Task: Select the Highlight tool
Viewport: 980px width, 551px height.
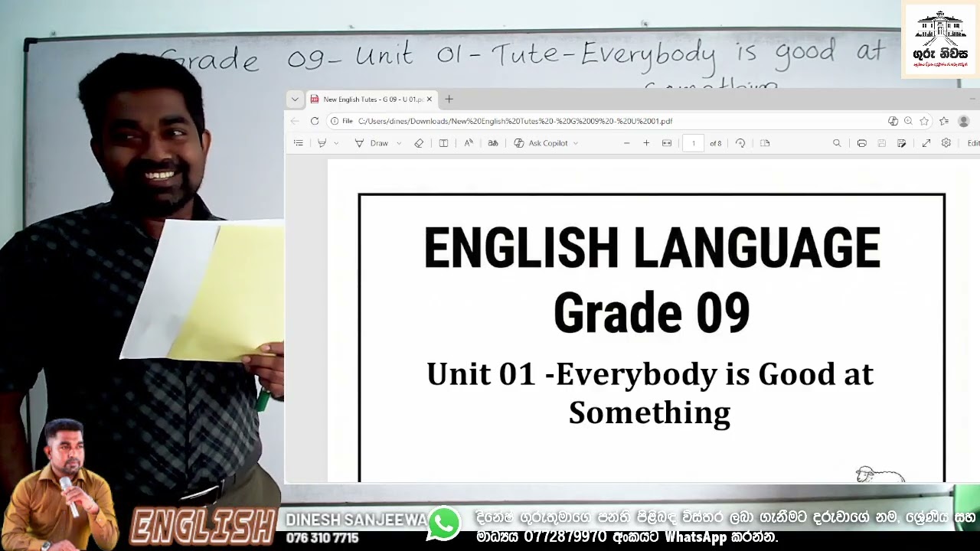Action: (322, 143)
